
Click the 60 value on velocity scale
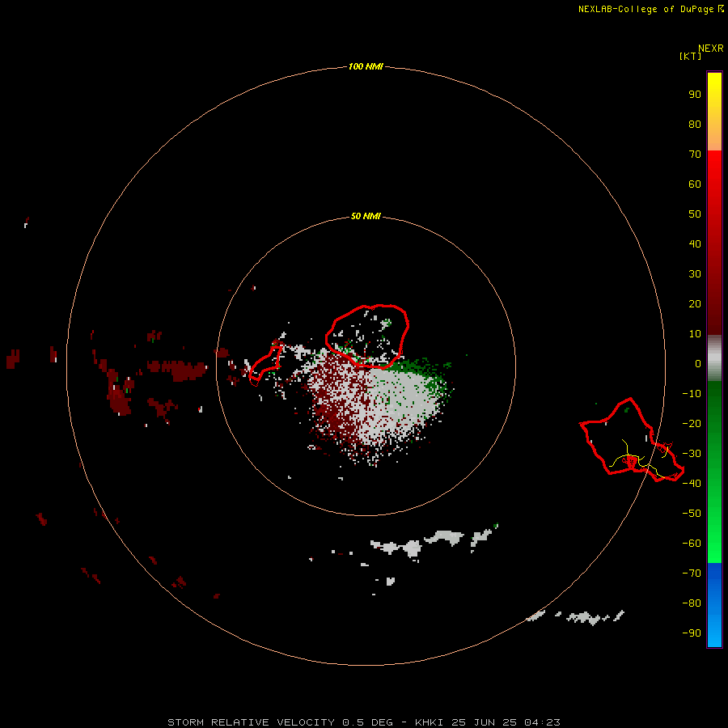click(695, 184)
